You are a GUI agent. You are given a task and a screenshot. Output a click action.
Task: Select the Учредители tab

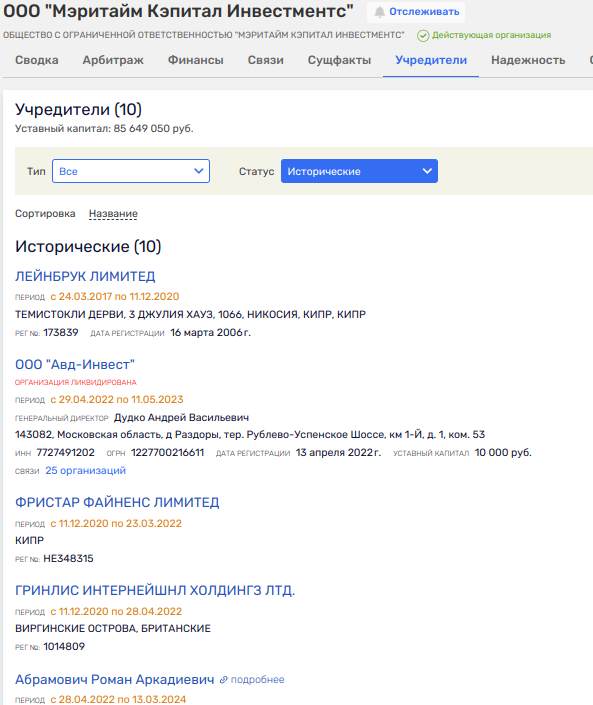pos(431,60)
